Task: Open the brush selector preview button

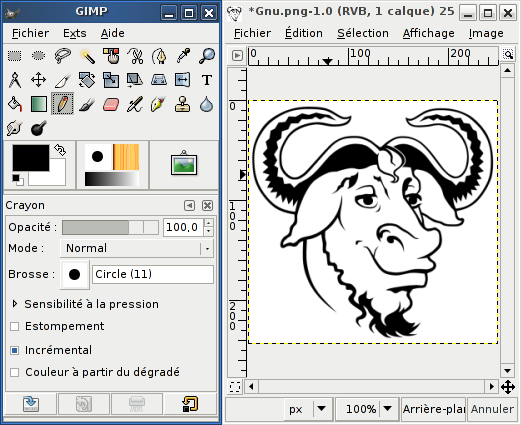Action: pos(75,274)
